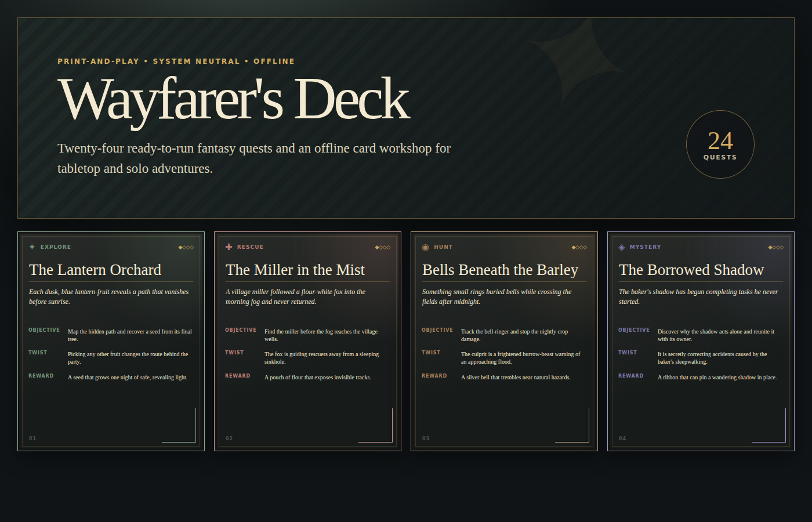Click the RESCUE category label
The height and width of the screenshot is (522, 812).
[x=250, y=247]
